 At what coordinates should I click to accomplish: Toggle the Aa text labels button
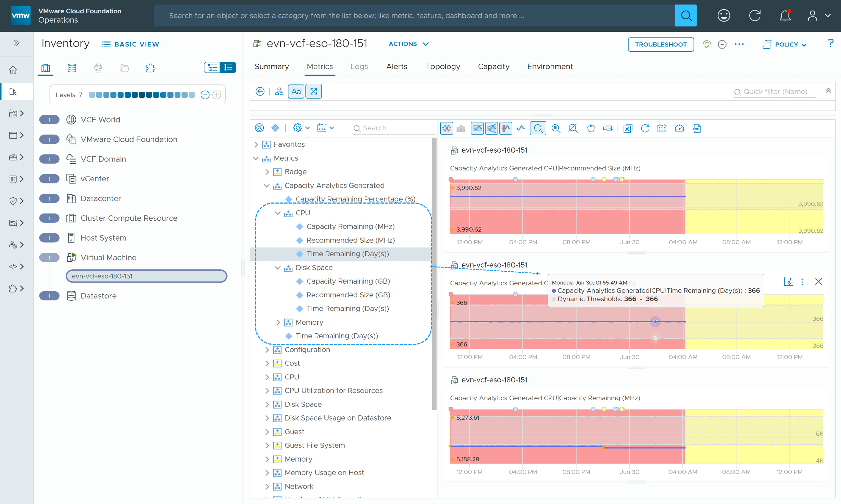(296, 91)
